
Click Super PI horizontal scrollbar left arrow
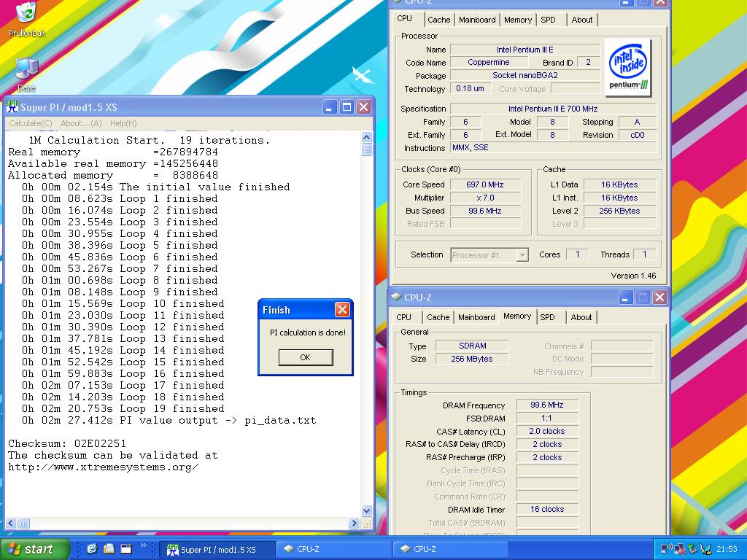(12, 524)
